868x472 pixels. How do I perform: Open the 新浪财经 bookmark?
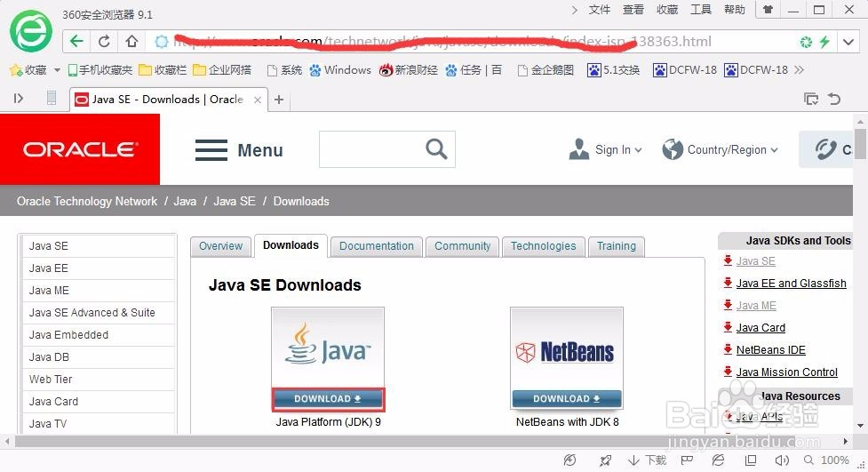pyautogui.click(x=409, y=70)
